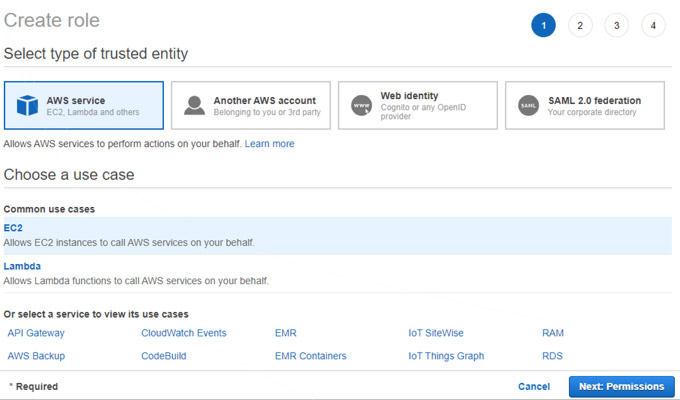Choose Web identity as trusted entity title
This screenshot has width=680, height=400.
tap(409, 95)
